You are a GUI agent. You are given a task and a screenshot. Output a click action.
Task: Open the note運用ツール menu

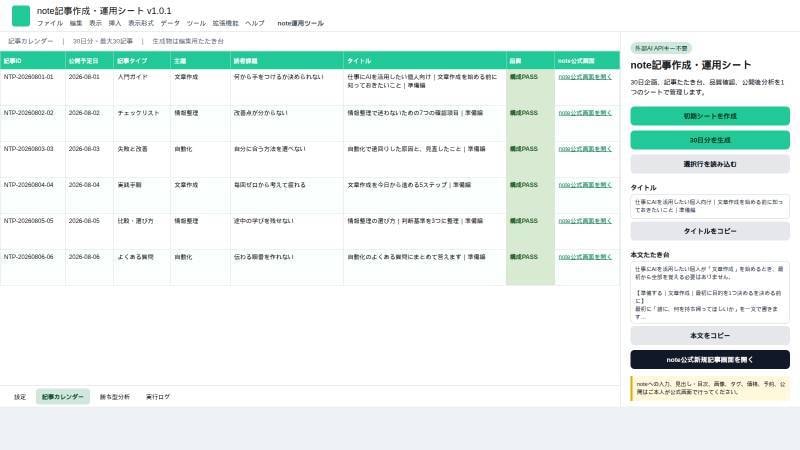point(301,23)
